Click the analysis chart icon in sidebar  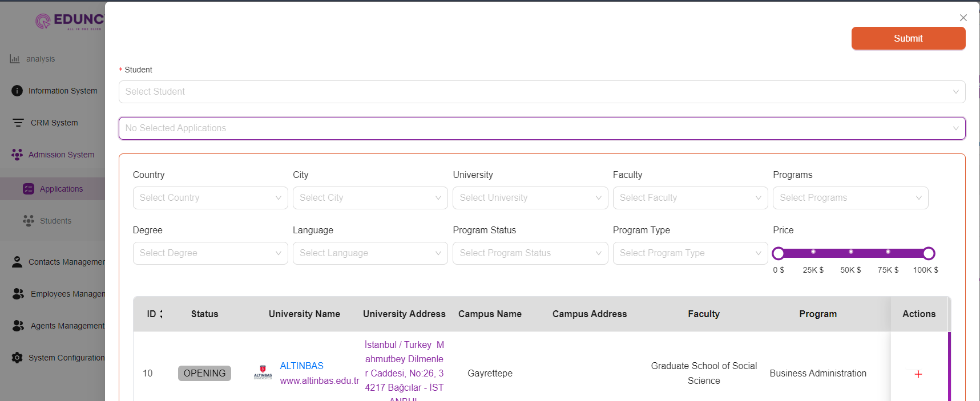point(15,59)
